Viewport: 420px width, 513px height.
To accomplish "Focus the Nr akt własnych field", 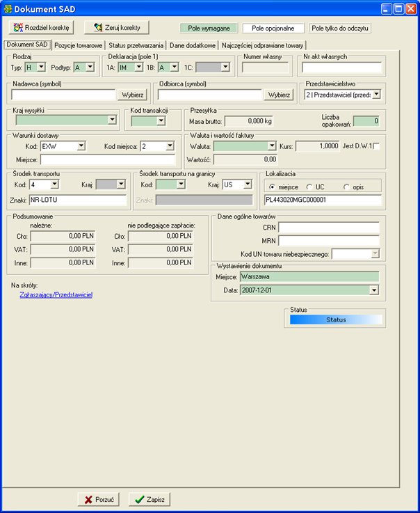I will click(x=341, y=68).
